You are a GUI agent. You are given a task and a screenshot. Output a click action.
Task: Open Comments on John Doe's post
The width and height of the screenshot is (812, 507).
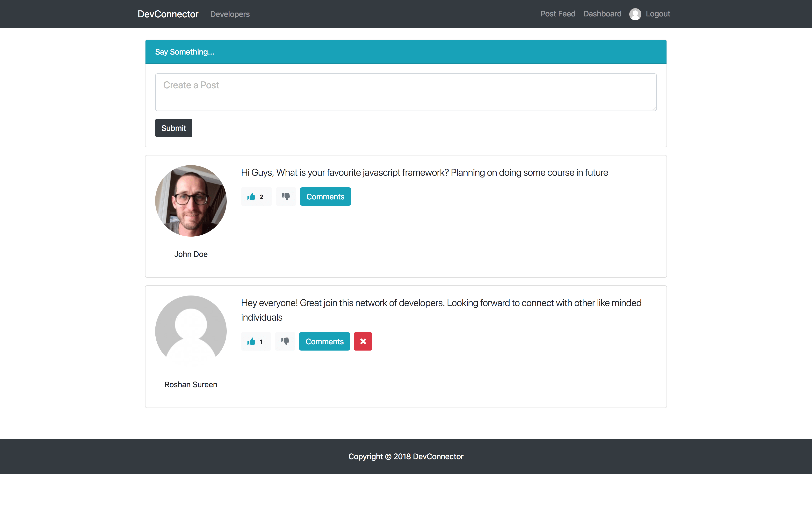[x=325, y=197]
